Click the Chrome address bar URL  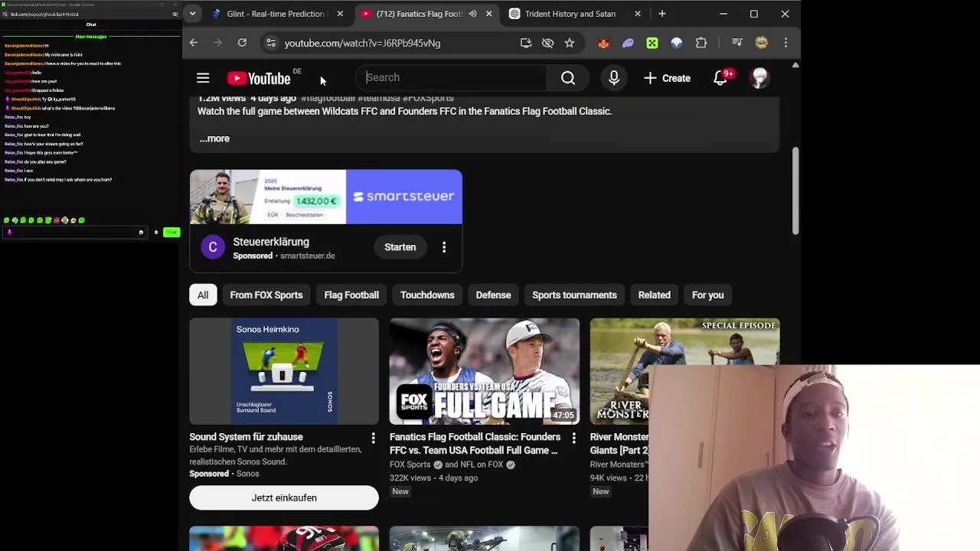(x=362, y=43)
